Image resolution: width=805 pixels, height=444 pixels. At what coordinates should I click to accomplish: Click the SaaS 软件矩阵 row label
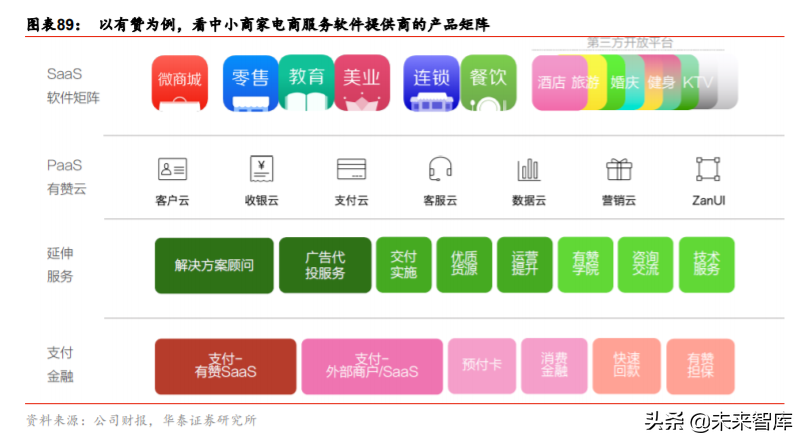73,86
